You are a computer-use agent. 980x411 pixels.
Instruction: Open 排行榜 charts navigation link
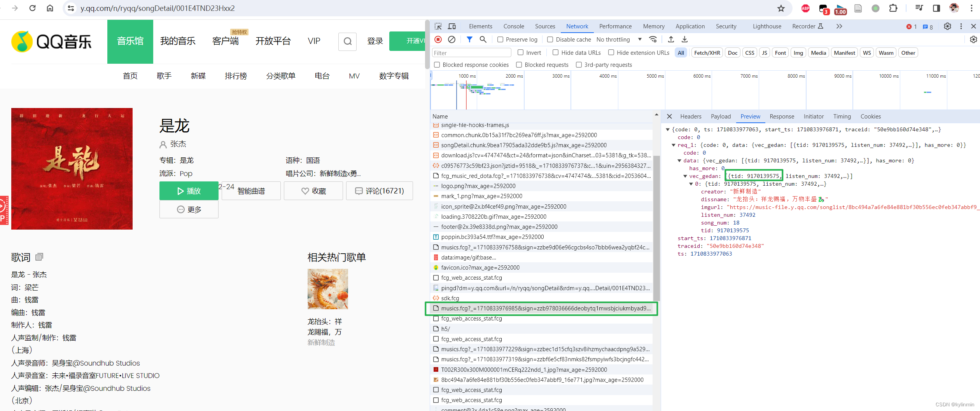[236, 76]
